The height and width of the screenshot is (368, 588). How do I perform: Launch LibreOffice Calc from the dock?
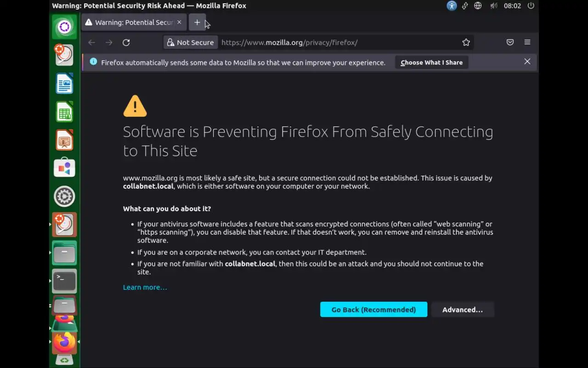click(64, 112)
